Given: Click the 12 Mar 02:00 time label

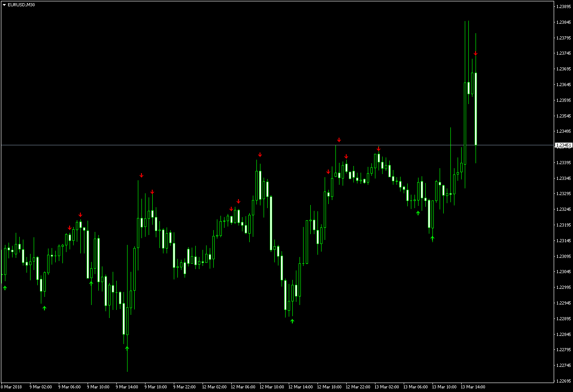Looking at the screenshot, I should click(214, 387).
